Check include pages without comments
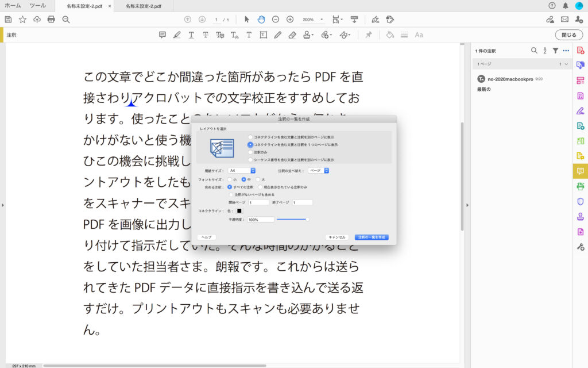The width and height of the screenshot is (588, 368). [x=231, y=194]
